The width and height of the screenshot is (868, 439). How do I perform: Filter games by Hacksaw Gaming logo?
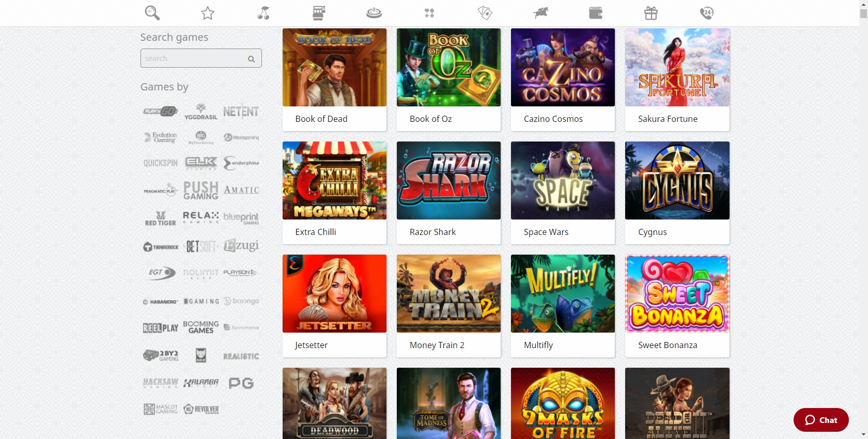point(161,383)
